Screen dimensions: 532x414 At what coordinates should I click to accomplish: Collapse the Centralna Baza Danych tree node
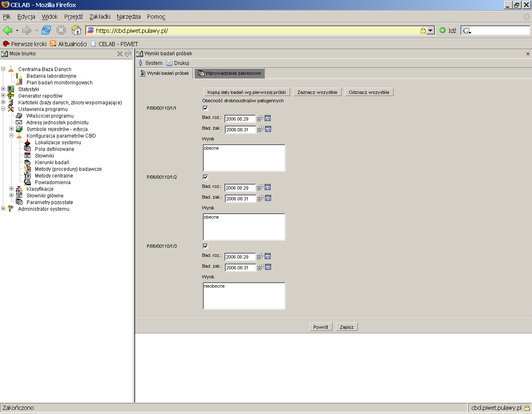(3, 69)
